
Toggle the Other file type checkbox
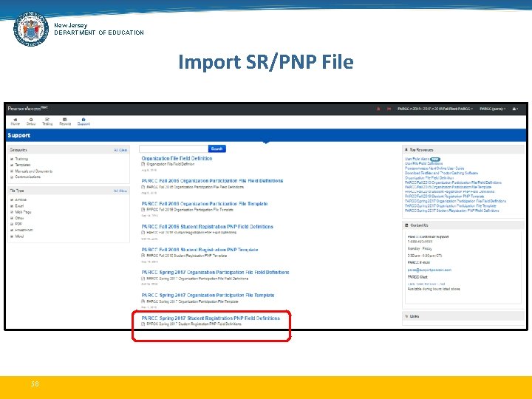(12, 218)
